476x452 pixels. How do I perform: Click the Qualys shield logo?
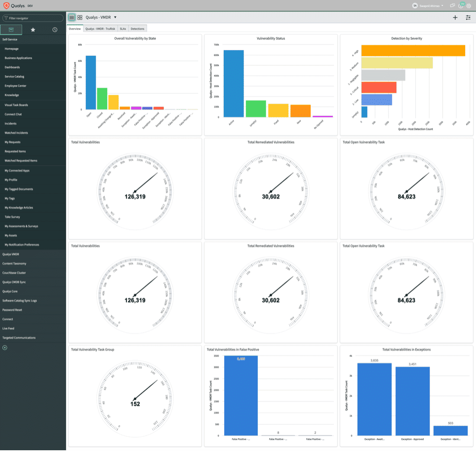tap(6, 6)
